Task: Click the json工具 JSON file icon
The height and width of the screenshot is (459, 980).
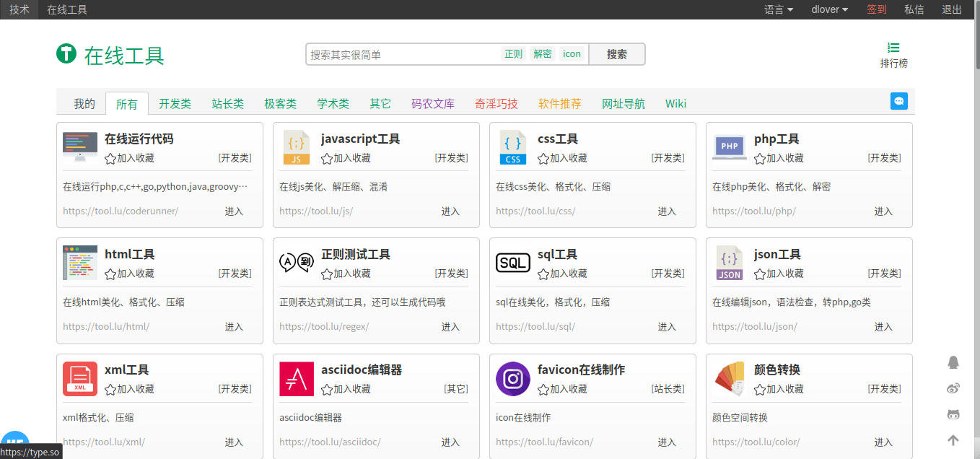Action: click(x=730, y=263)
